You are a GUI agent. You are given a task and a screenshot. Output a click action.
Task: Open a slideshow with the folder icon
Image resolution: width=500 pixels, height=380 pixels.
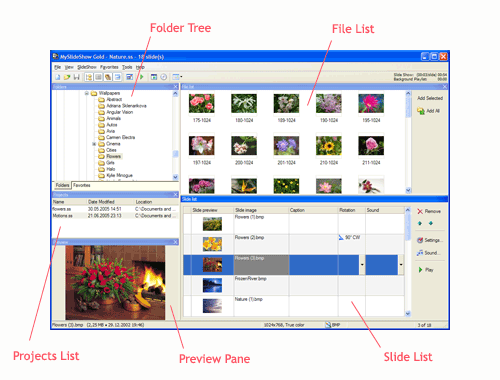67,77
